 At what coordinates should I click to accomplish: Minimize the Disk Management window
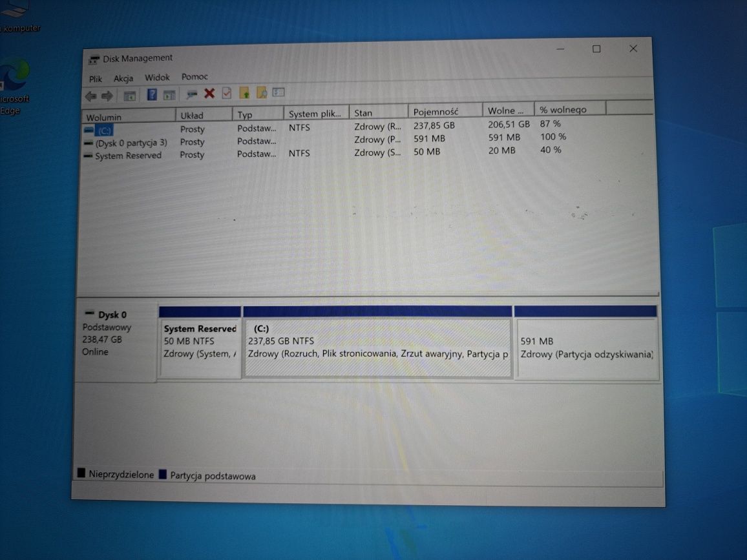[560, 50]
